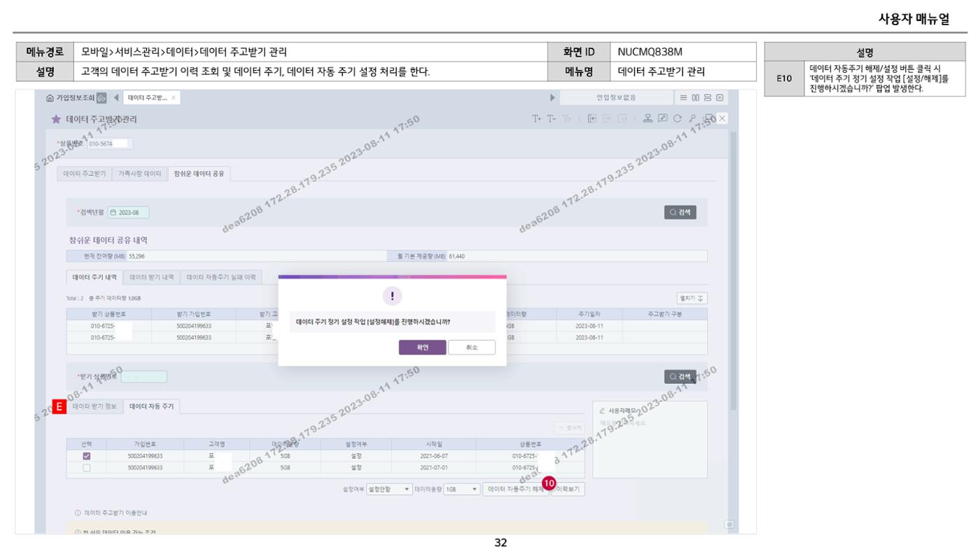This screenshot has height=552, width=980.
Task: Click the small square icon at bottom right corner
Action: (x=729, y=524)
